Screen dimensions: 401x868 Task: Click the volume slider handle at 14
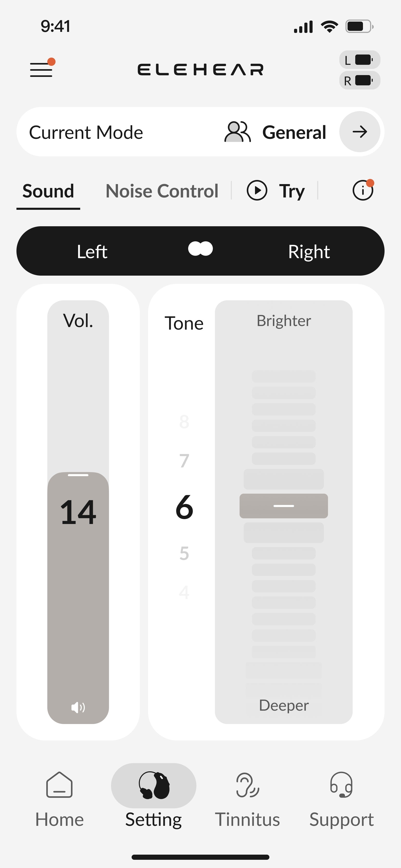click(78, 475)
